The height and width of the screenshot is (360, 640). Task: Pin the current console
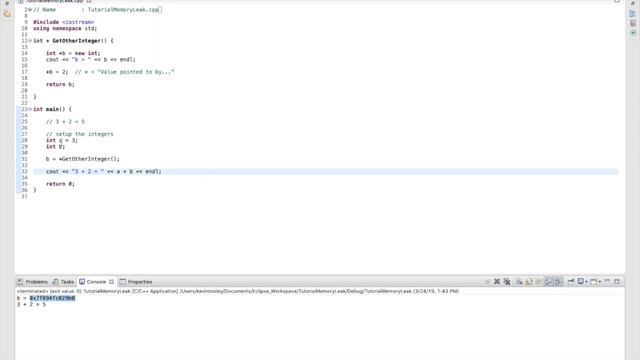pyautogui.click(x=571, y=282)
